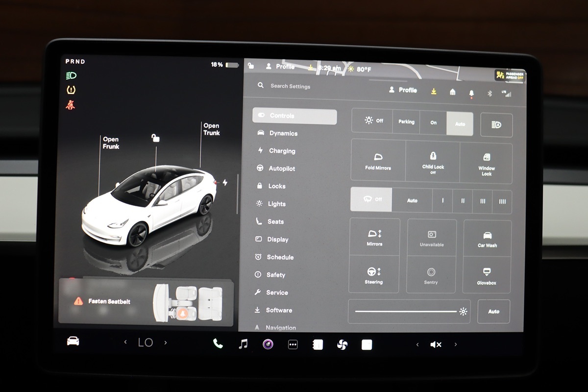The height and width of the screenshot is (392, 588).
Task: Tap the software download arrow in settings header
Action: click(434, 91)
